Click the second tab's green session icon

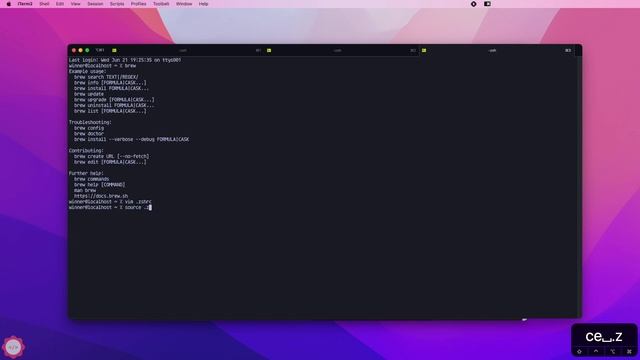tap(269, 51)
